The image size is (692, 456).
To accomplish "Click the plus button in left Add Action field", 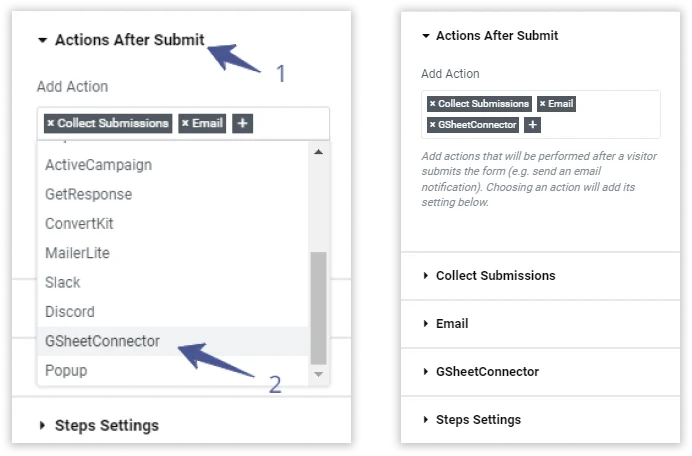I will 242,124.
